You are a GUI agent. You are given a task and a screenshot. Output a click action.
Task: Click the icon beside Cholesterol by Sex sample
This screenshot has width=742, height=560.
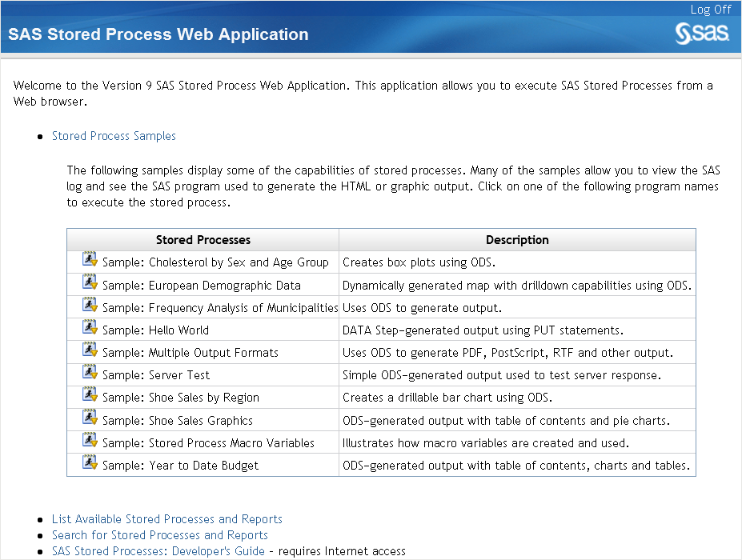click(90, 261)
